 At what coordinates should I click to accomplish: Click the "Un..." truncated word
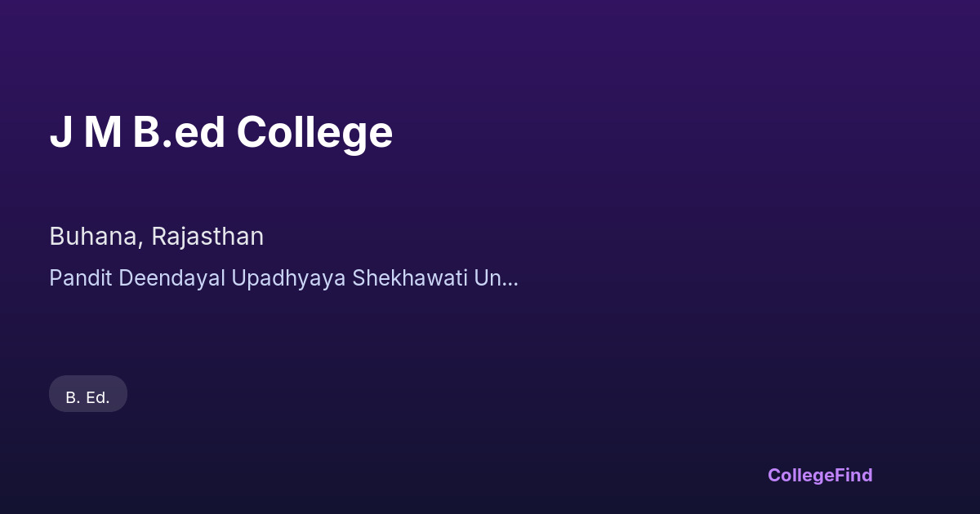click(x=497, y=278)
